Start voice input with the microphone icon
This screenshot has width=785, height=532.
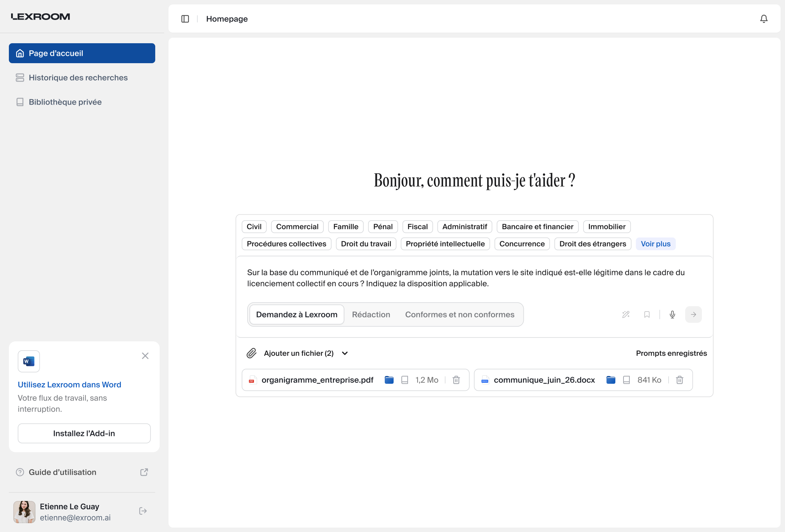(672, 314)
